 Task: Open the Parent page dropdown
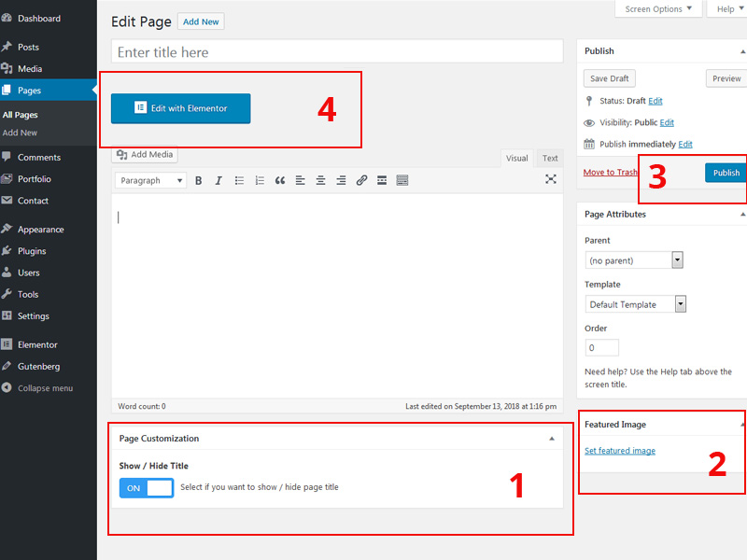[x=634, y=260]
